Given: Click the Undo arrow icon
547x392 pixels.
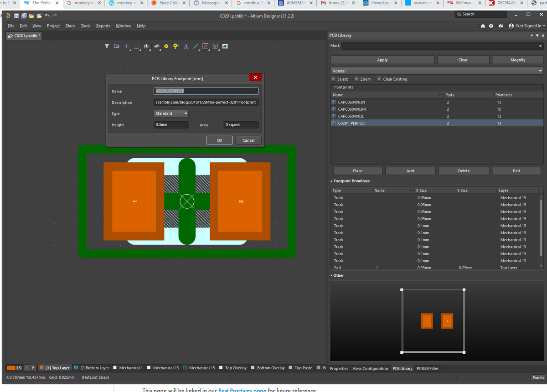Looking at the screenshot, I should [x=46, y=16].
